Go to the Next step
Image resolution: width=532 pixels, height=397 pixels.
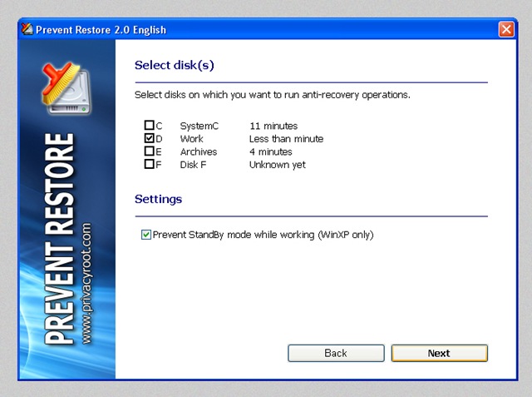[x=440, y=353]
